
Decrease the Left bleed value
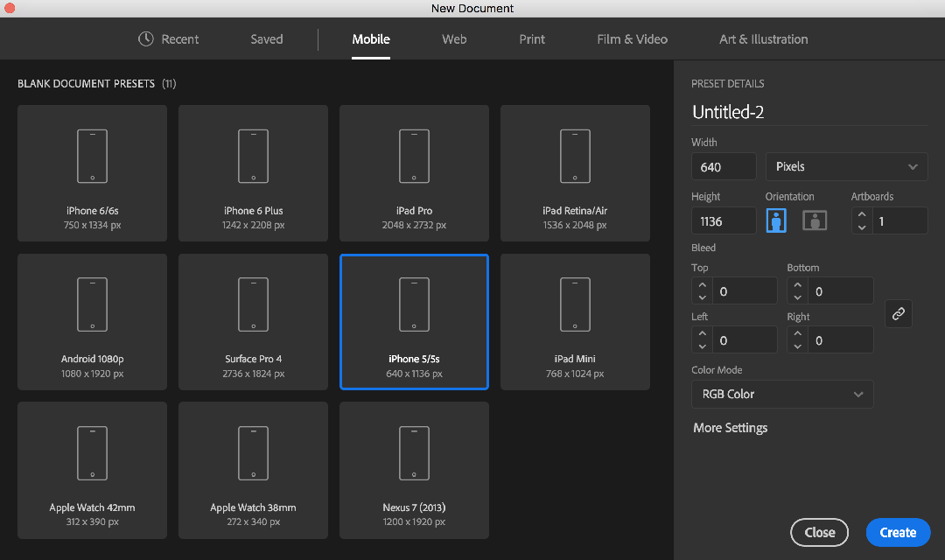(702, 346)
